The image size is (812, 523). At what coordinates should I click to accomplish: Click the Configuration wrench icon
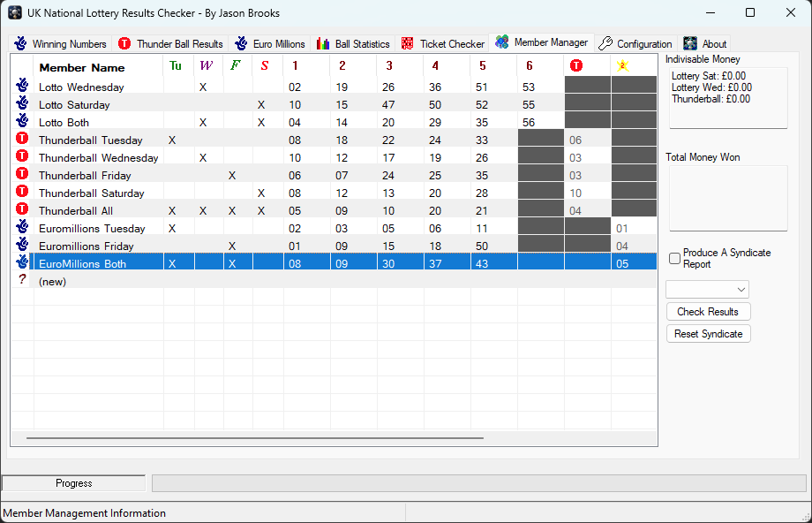pyautogui.click(x=605, y=43)
